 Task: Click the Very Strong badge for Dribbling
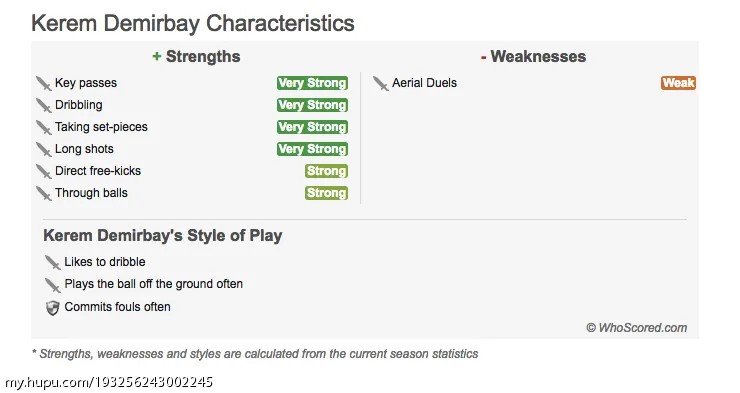[312, 105]
